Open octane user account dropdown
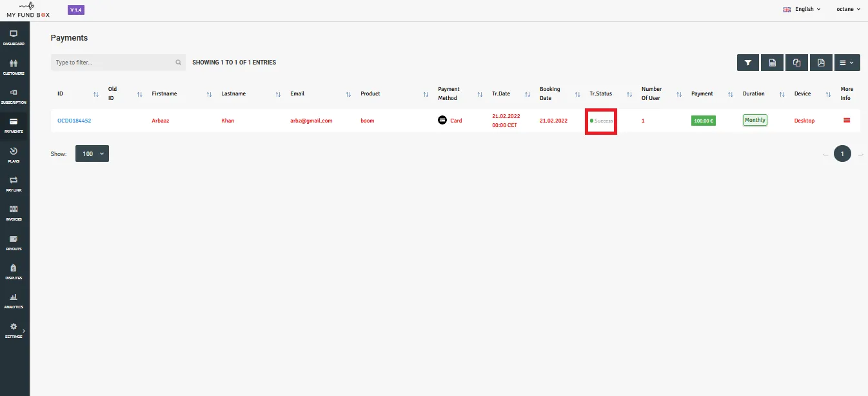This screenshot has height=396, width=868. tap(848, 9)
